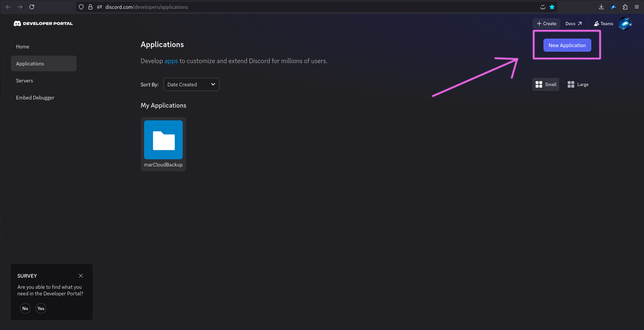Screen dimensions: 644x330
Task: Close the Survey popup
Action: coord(81,276)
